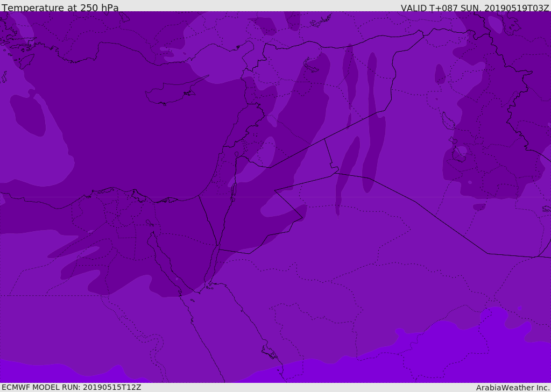Open the ArabiaWeather Inc. credit text
The width and height of the screenshot is (551, 392).
513,388
